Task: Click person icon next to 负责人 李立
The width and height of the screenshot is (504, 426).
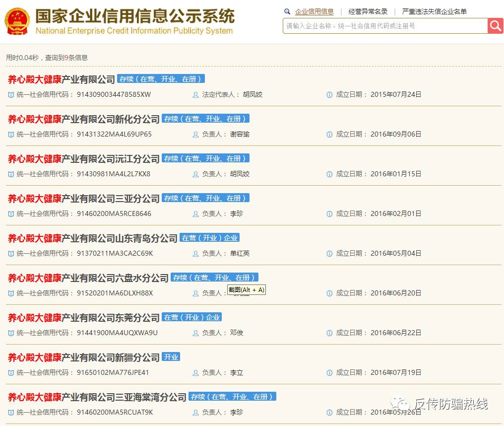Action: (195, 373)
